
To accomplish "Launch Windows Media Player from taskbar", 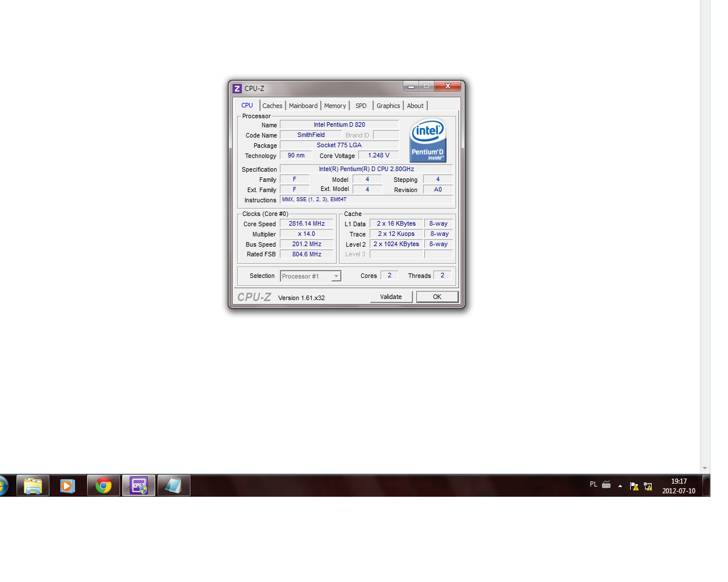I will point(68,486).
